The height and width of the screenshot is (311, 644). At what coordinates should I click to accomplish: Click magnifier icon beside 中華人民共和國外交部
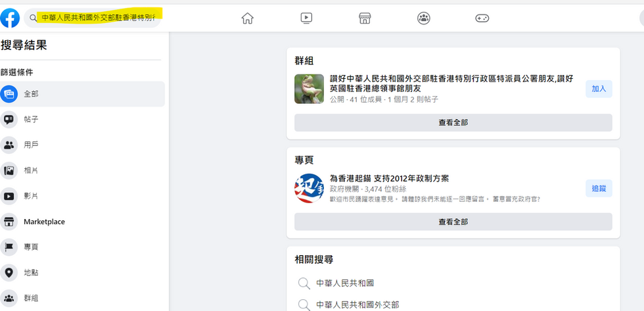point(304,305)
